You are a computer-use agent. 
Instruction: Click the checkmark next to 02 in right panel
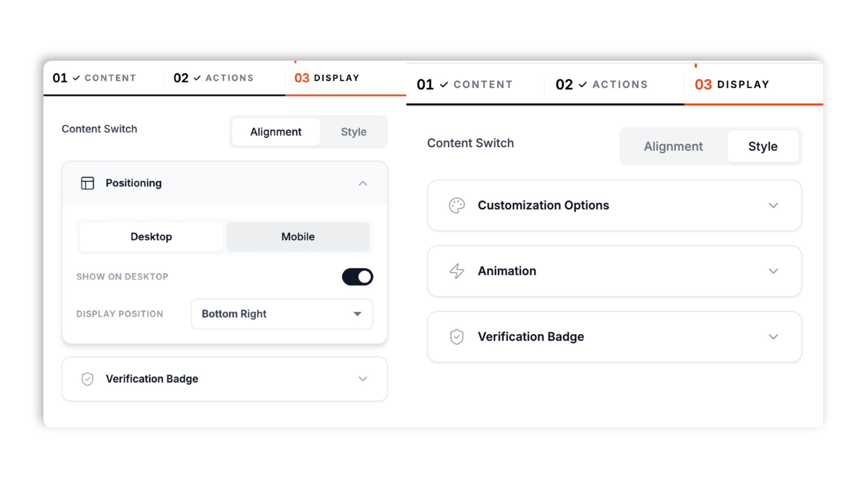point(583,85)
